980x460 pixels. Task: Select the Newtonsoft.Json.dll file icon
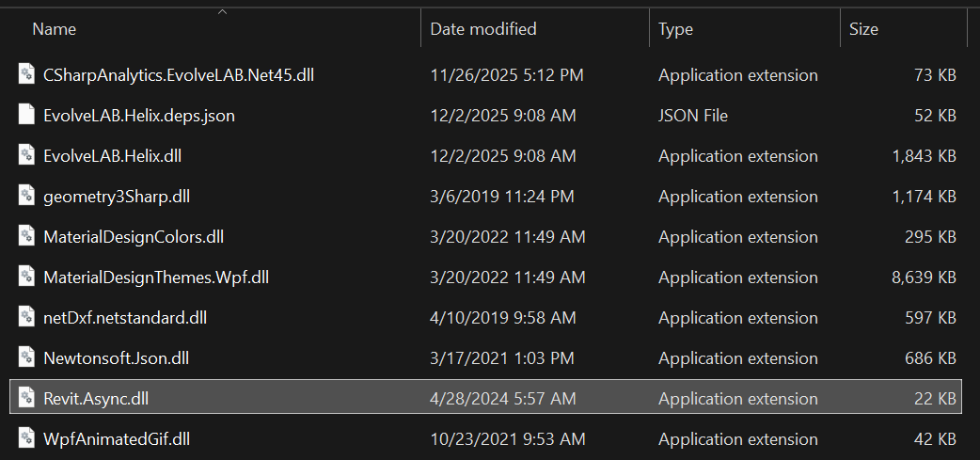(x=27, y=358)
